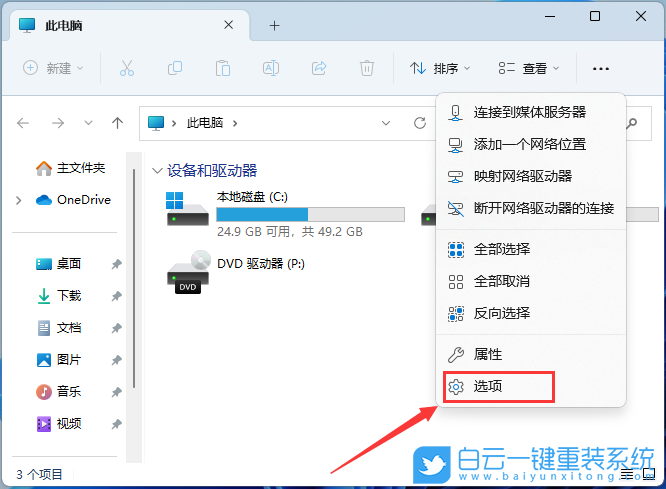Open 图片 in the sidebar
Viewport: 666px width, 489px height.
coord(58,360)
